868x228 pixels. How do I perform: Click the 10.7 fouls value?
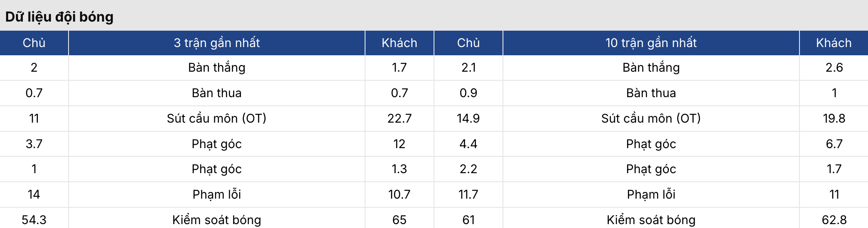[x=399, y=194]
